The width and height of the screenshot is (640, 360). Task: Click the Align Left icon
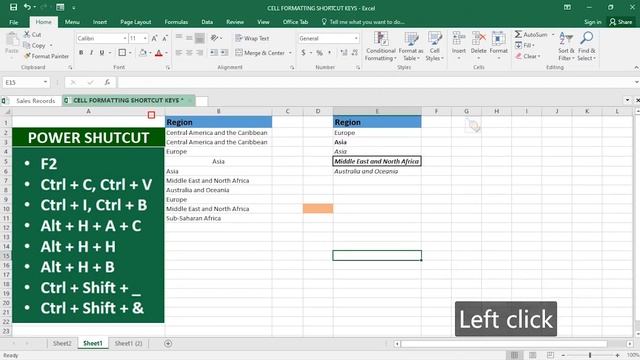click(179, 53)
